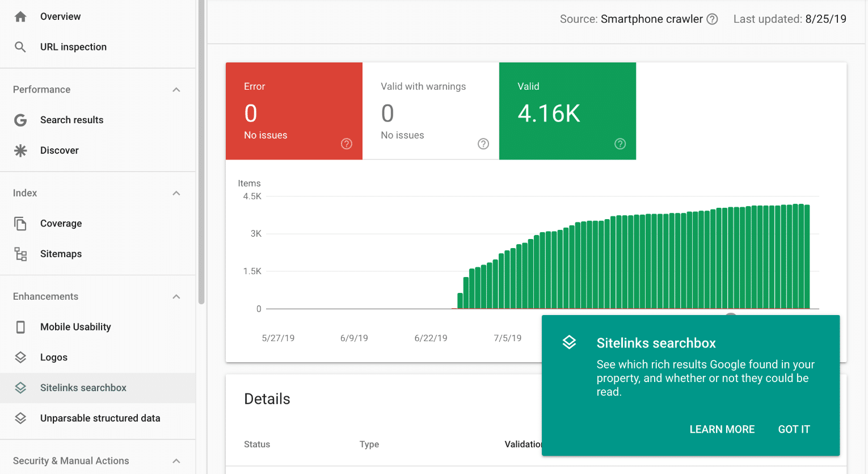Viewport: 868px width, 474px height.
Task: Click help beside Smartphone crawler source
Action: pos(712,19)
